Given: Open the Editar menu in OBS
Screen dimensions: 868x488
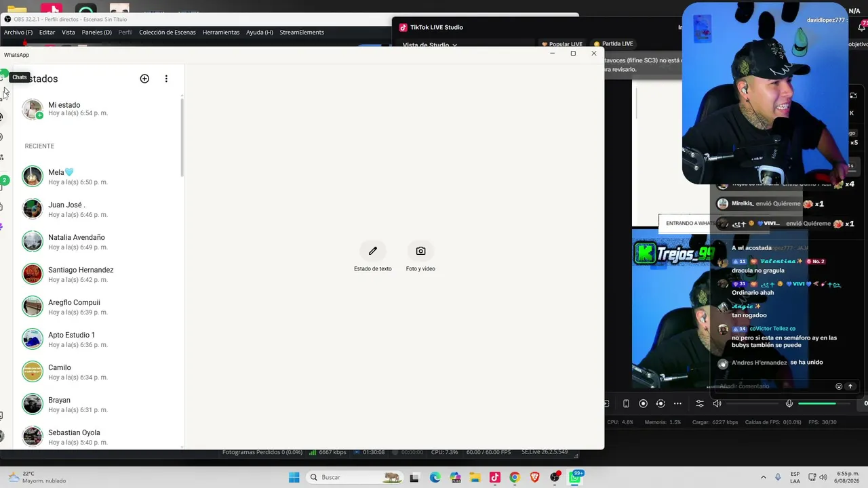Looking at the screenshot, I should pos(47,32).
